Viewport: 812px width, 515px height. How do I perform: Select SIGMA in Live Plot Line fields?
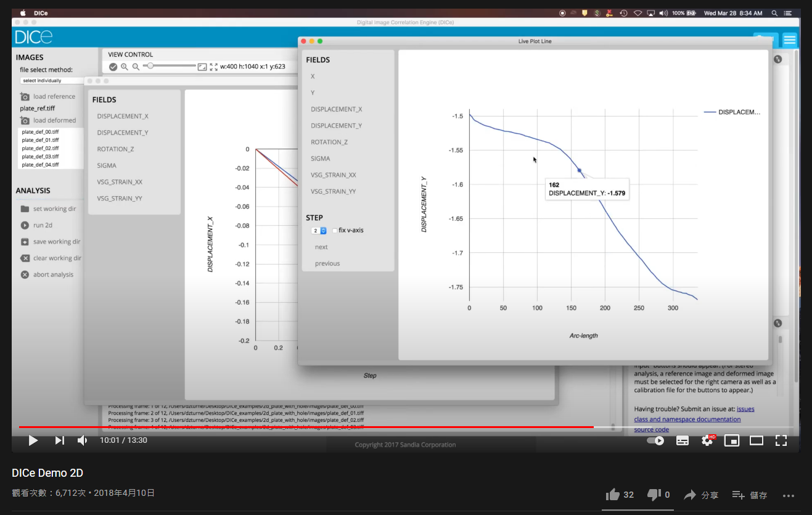[x=321, y=159]
